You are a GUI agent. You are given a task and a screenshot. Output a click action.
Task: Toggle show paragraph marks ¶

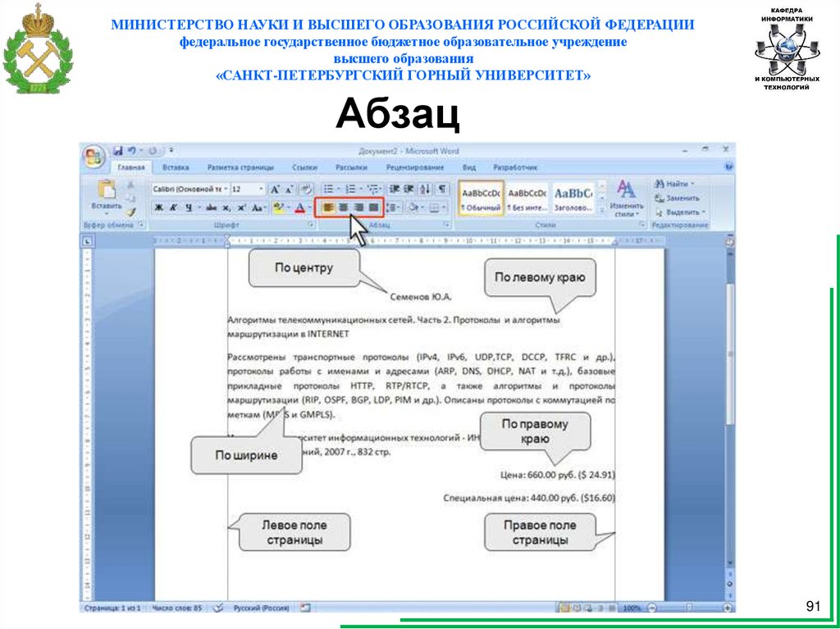pyautogui.click(x=442, y=189)
